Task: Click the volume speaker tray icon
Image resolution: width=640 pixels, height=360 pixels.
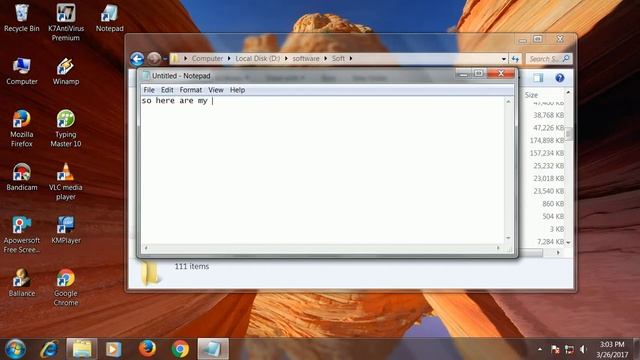Action: (x=583, y=349)
